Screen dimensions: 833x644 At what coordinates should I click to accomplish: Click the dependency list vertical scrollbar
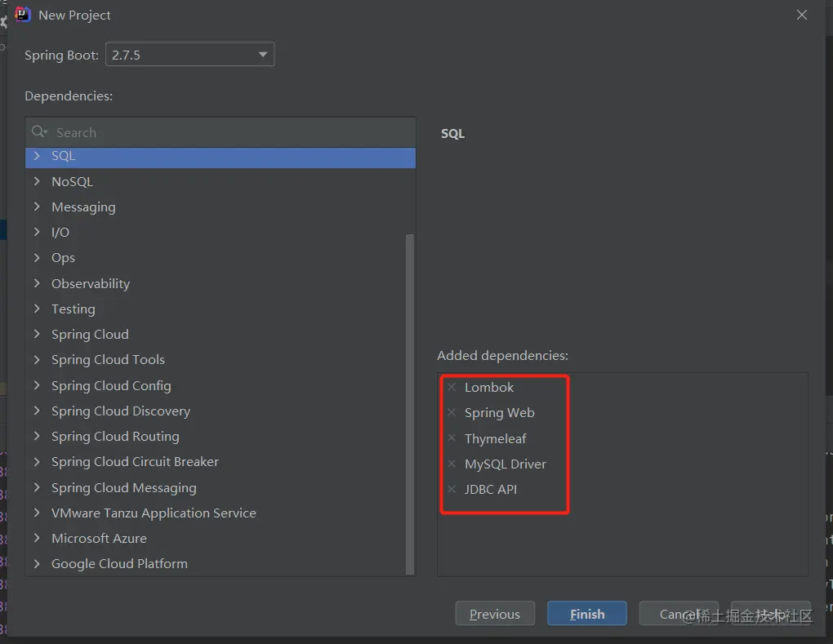(x=410, y=403)
